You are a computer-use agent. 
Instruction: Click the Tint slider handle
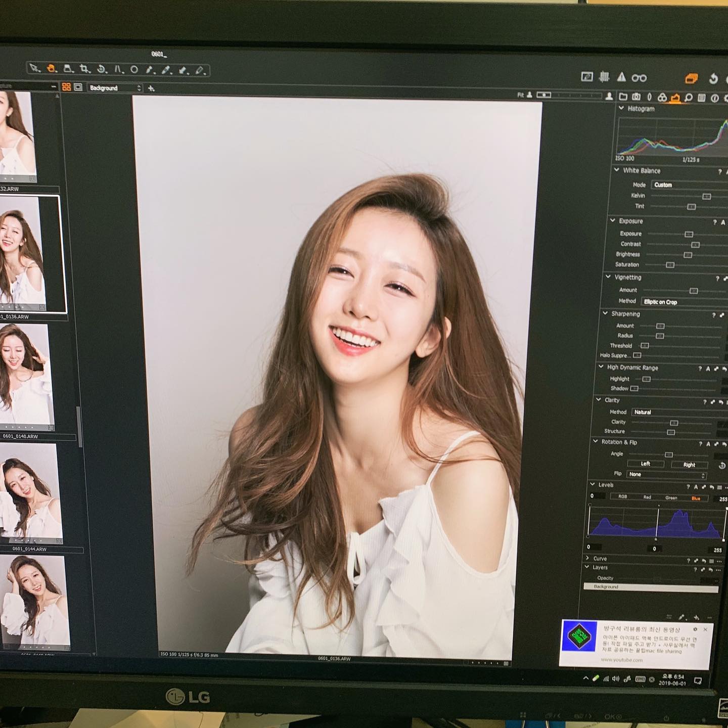(692, 206)
